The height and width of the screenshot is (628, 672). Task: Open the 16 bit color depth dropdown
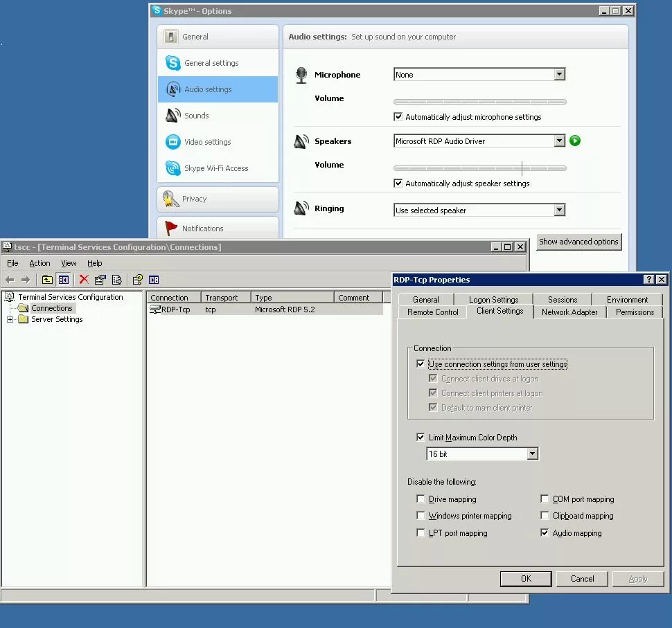(532, 454)
